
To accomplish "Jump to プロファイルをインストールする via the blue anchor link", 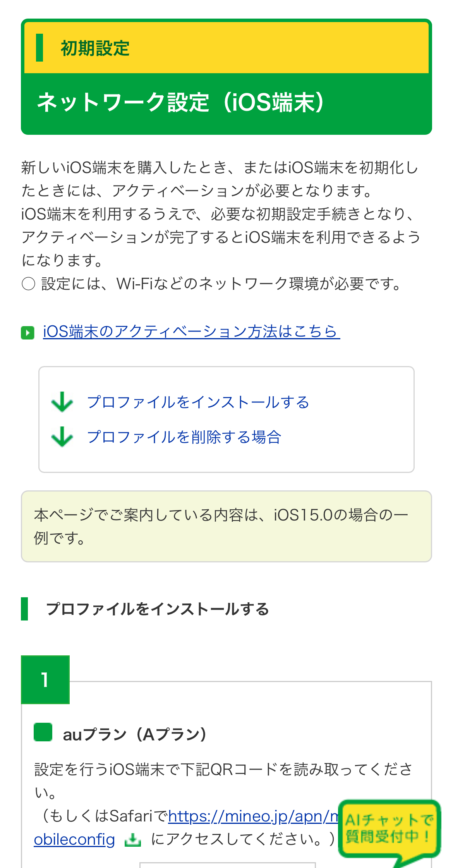I will pyautogui.click(x=198, y=402).
